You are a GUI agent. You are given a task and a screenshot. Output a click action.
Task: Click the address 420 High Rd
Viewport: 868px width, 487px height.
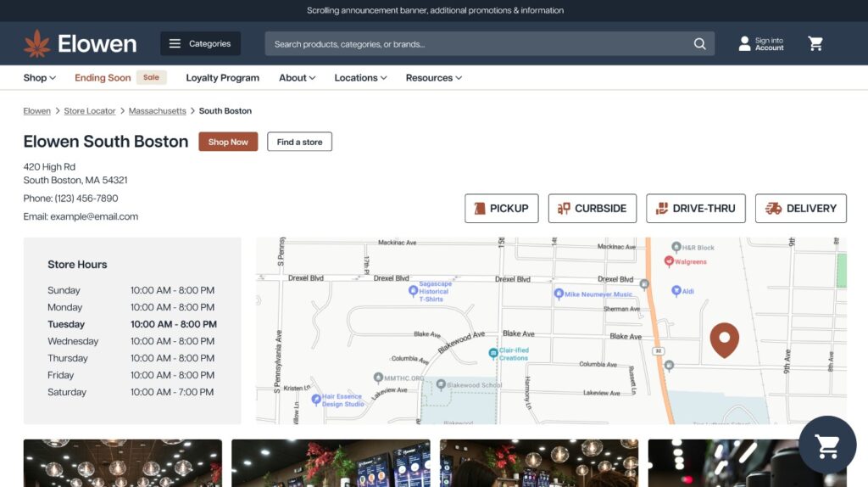pos(49,167)
